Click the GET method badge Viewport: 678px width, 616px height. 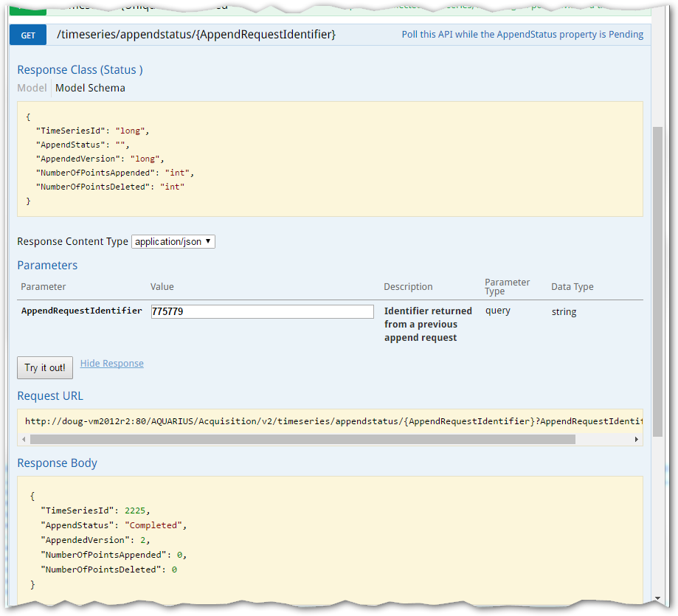(27, 34)
